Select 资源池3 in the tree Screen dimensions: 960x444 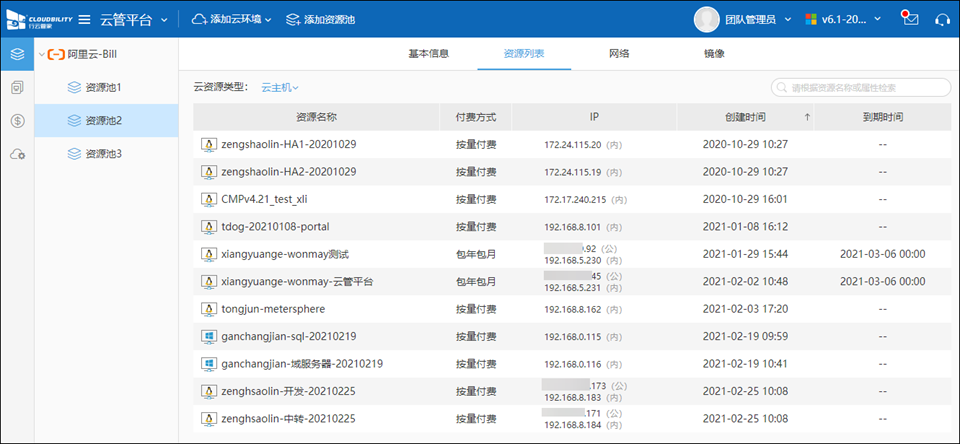(x=103, y=154)
